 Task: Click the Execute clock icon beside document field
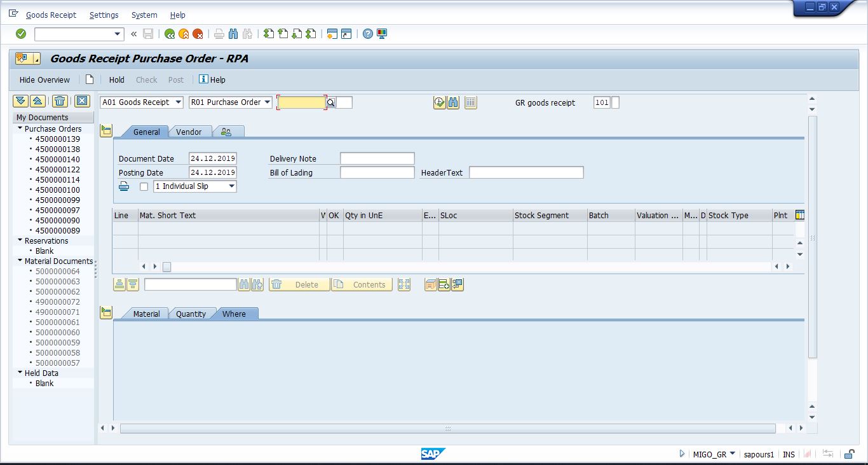[x=439, y=102]
